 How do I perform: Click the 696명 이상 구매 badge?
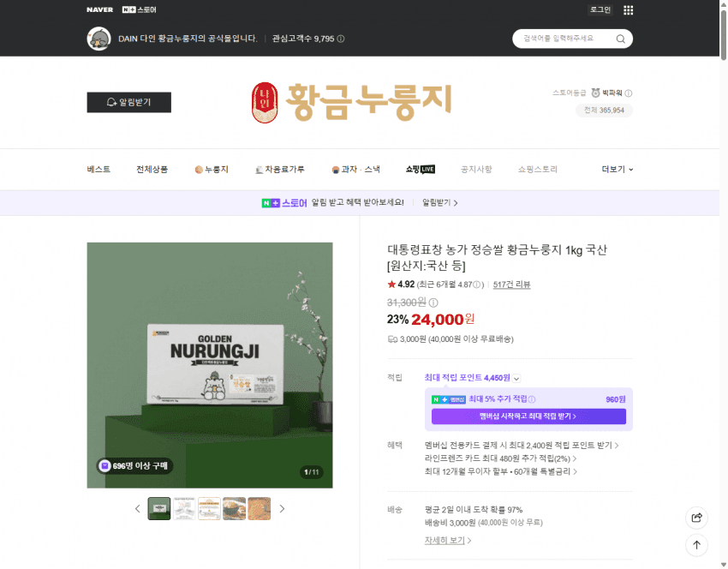click(x=134, y=465)
